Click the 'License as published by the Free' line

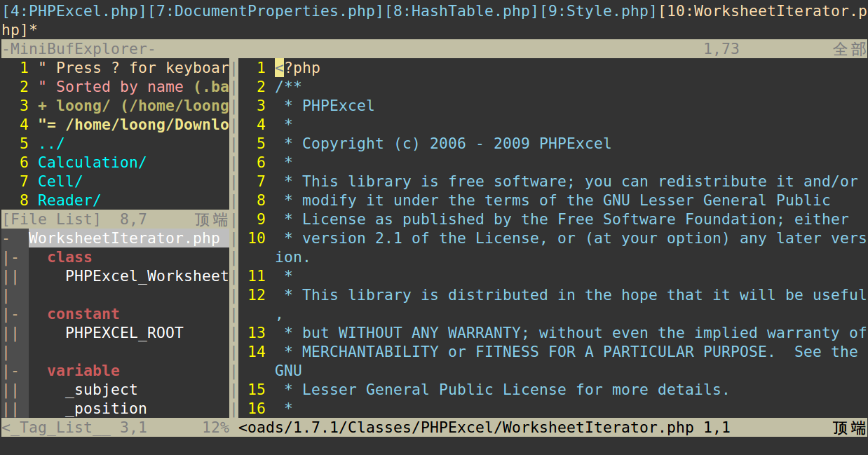tap(567, 219)
